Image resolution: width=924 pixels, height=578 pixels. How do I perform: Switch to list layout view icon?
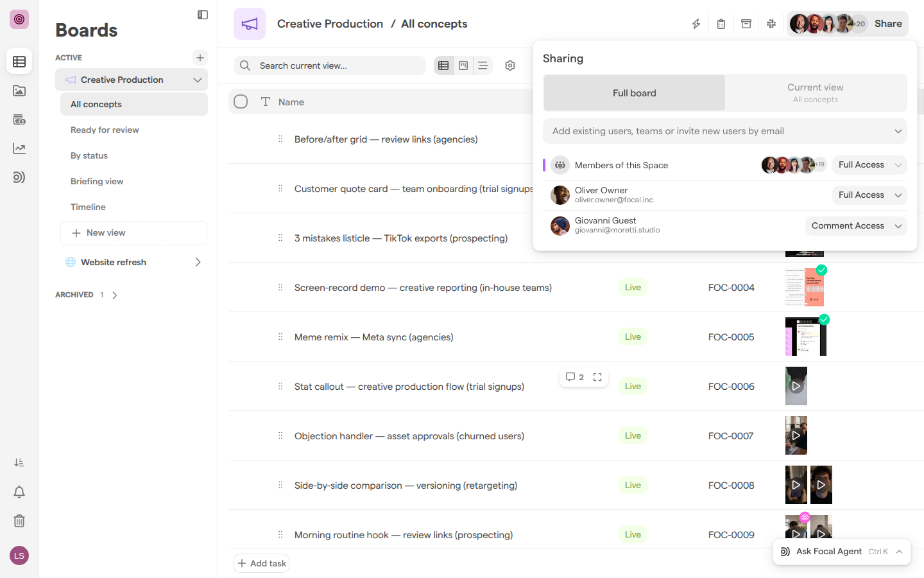point(483,66)
